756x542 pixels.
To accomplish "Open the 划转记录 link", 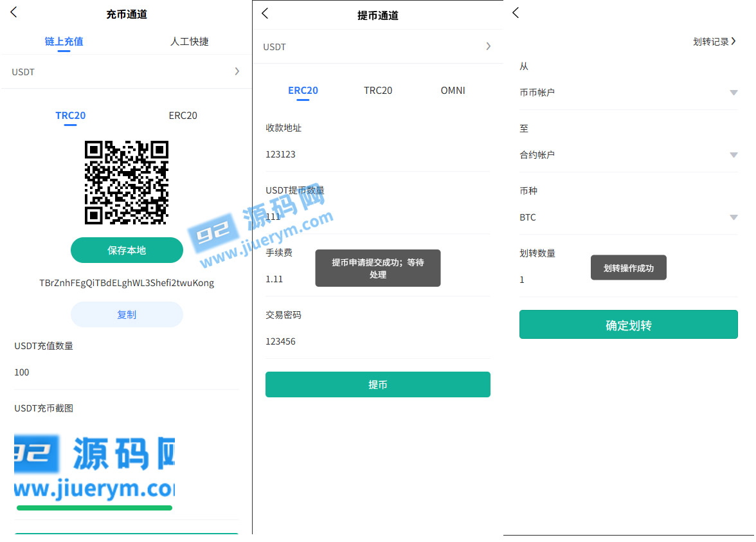I will (714, 42).
